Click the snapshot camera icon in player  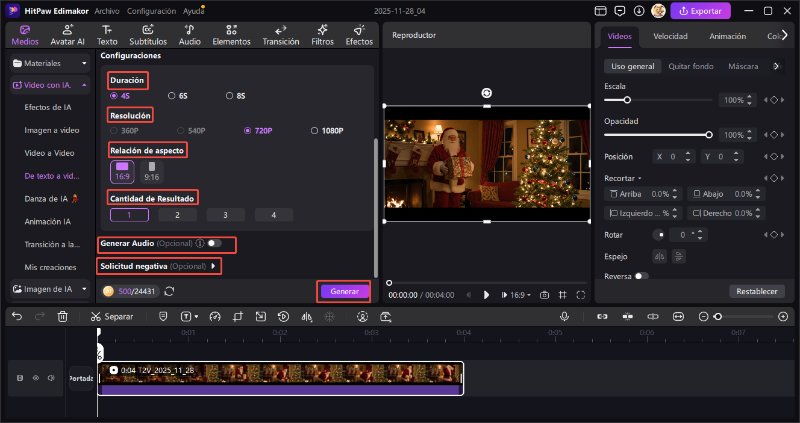tap(544, 295)
